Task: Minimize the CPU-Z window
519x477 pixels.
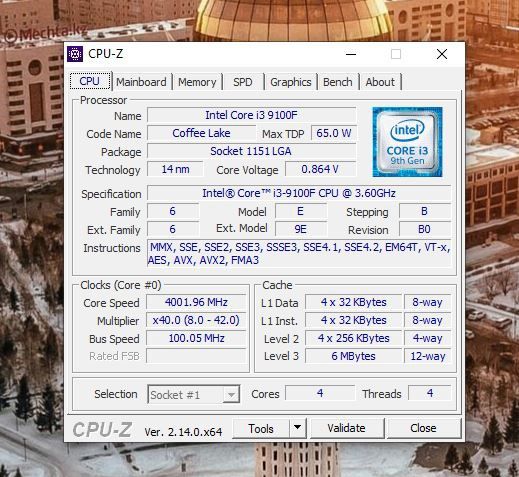Action: (351, 54)
